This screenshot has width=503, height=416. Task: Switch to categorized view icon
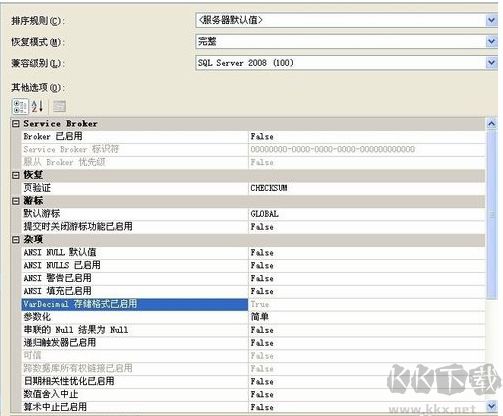tap(20, 107)
